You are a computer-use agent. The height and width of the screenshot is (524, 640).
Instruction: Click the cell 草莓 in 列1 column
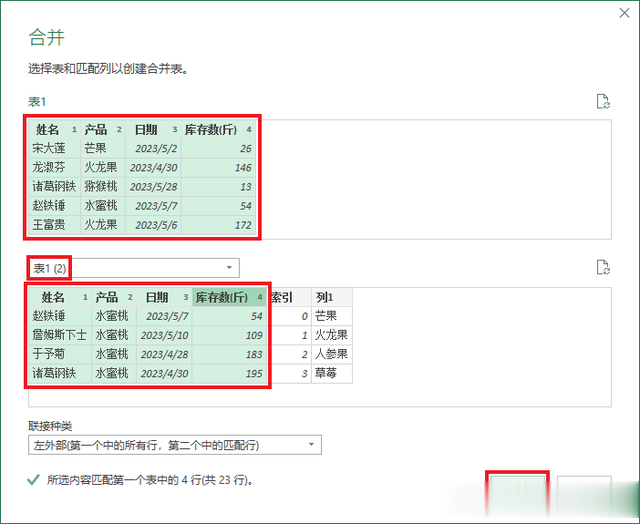click(x=332, y=373)
